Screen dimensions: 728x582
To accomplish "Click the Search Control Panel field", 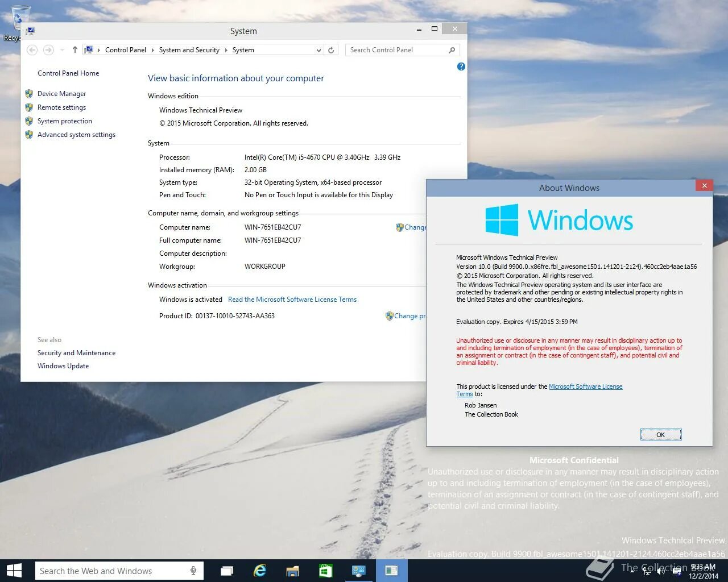I will click(403, 50).
